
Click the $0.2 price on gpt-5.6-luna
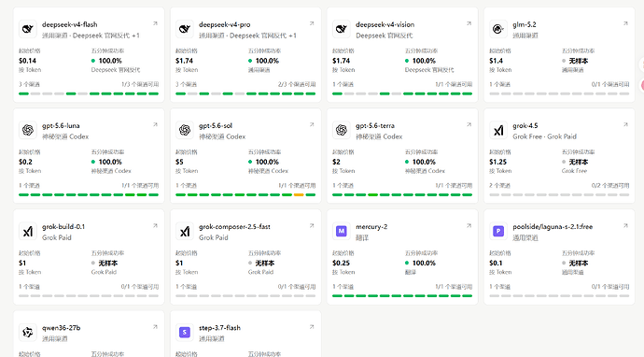(25, 162)
